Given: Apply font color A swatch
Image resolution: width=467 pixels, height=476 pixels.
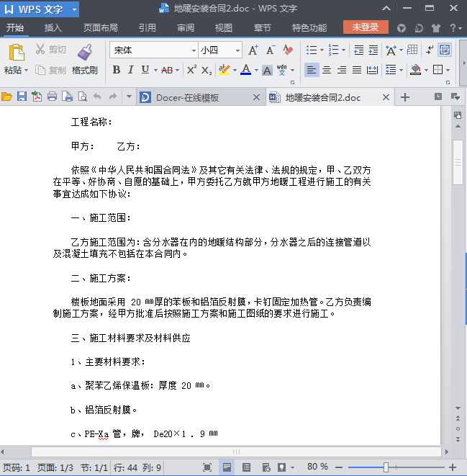Looking at the screenshot, I should [x=246, y=70].
